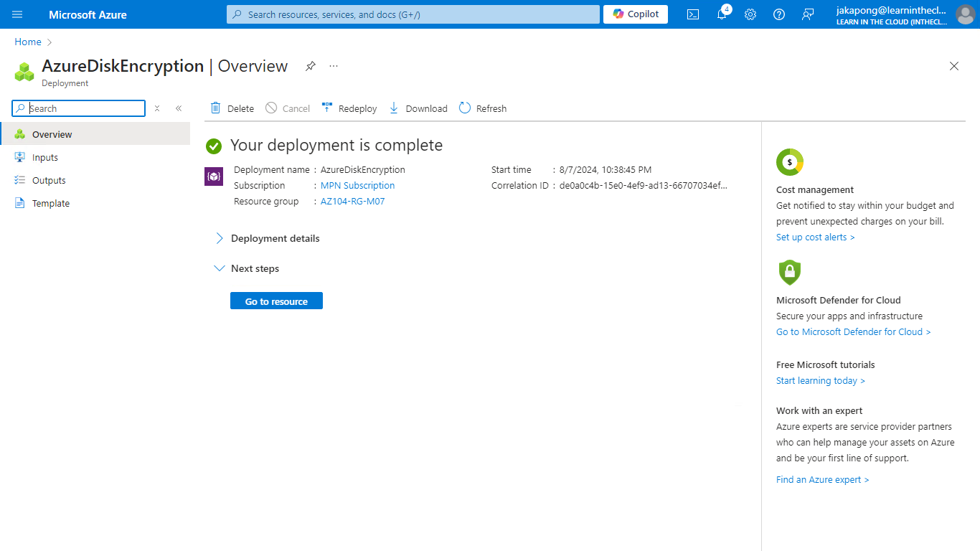Open Cloud Shell from the top bar
The image size is (980, 551).
coord(693,14)
